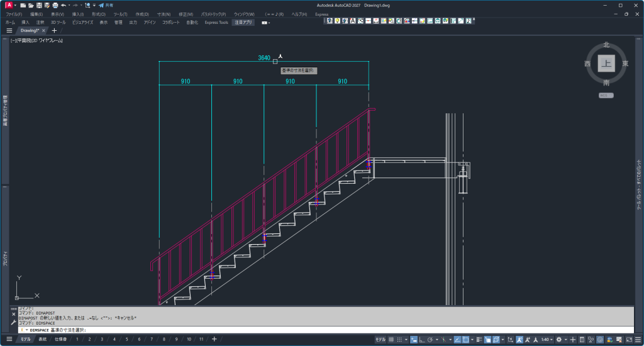Click the DIMSPACE command line input
The height and width of the screenshot is (346, 644).
point(314,330)
